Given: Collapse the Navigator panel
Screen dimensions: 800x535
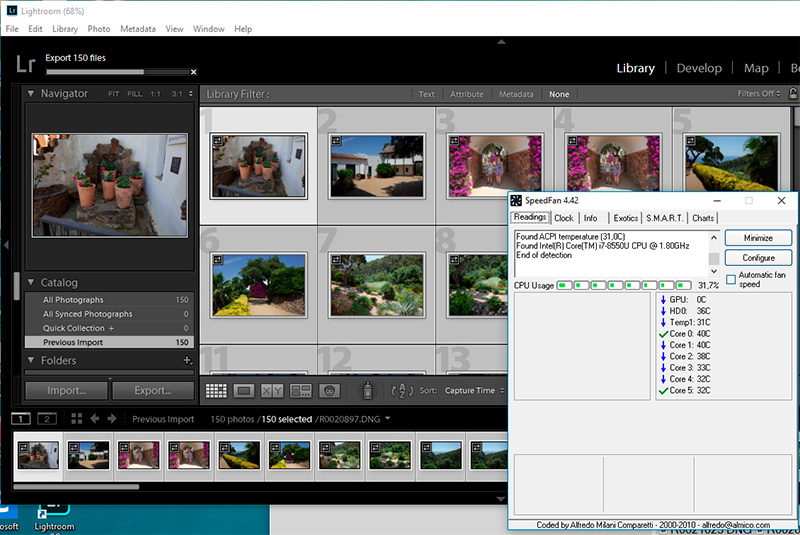Looking at the screenshot, I should coord(31,94).
